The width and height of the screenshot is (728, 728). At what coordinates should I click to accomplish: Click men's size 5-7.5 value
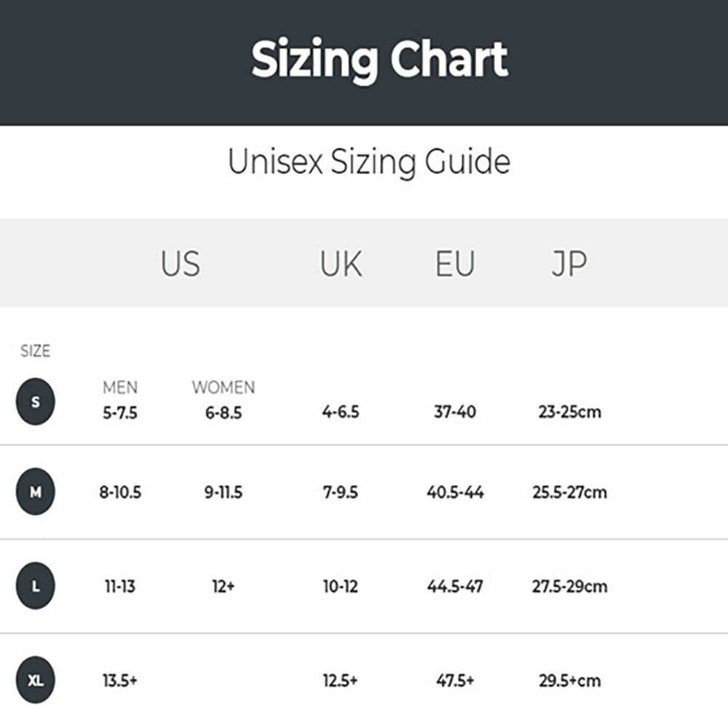coord(120,413)
